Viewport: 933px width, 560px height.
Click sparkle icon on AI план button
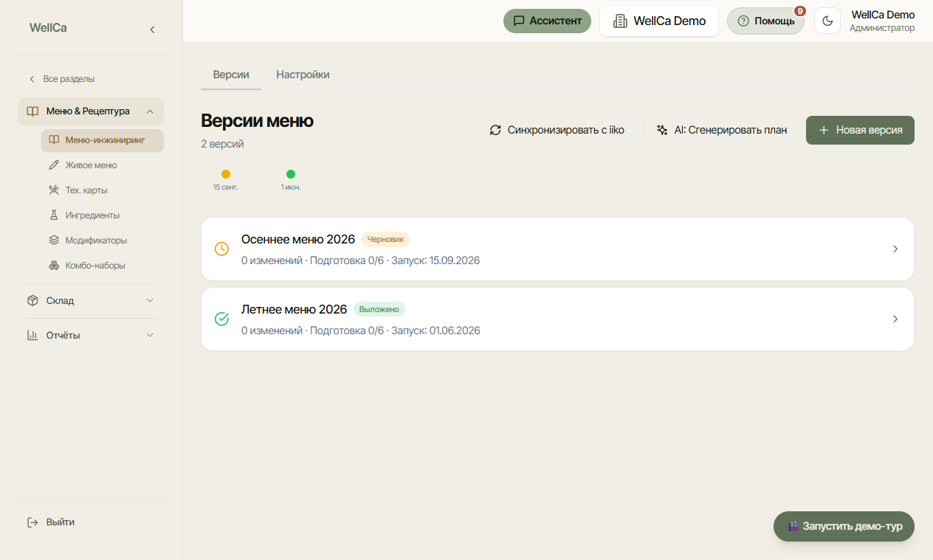pyautogui.click(x=662, y=130)
